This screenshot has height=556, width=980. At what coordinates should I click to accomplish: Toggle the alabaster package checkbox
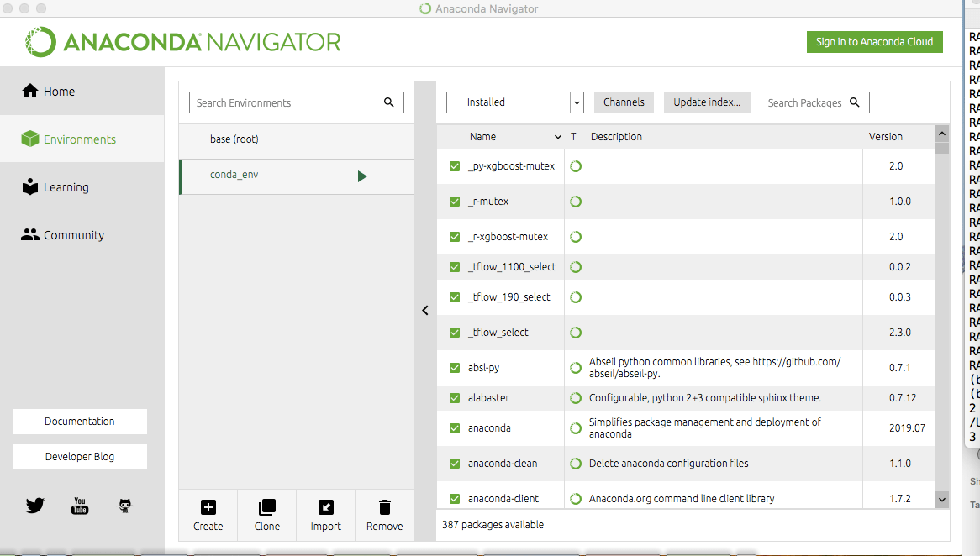click(455, 398)
